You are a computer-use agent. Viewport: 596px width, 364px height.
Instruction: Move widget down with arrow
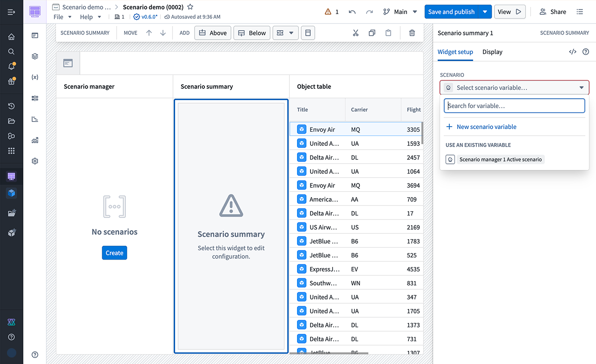pos(163,33)
